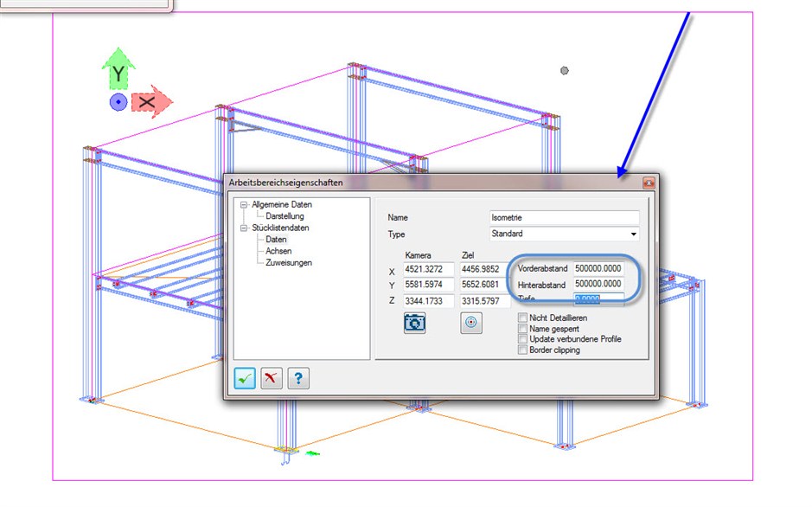Cancel the dialog with the red X icon
Screen dimensions: 812x507
click(271, 377)
